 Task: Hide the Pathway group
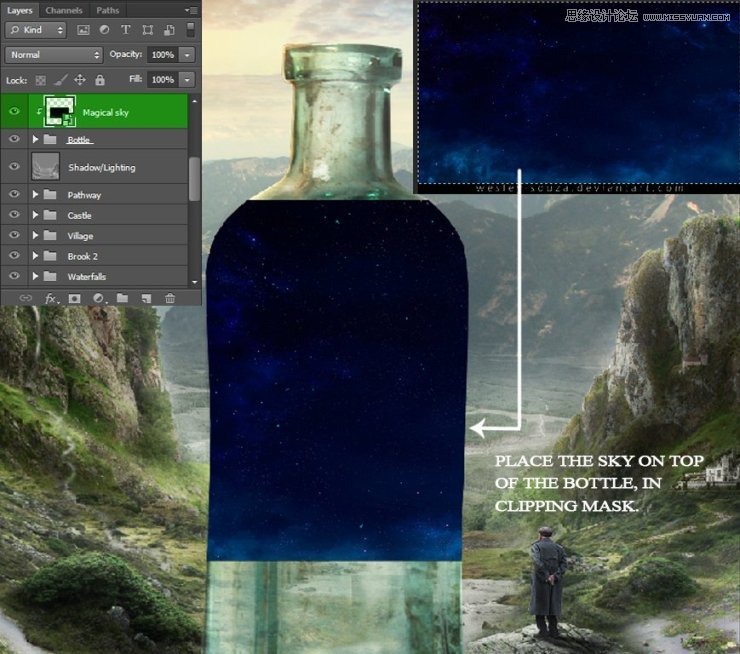14,194
